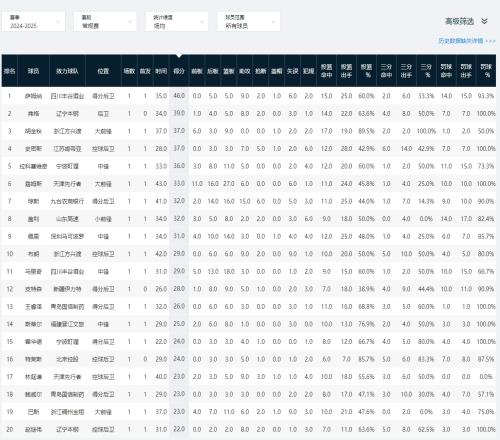Sort table by 罚球出手 column header
Image resolution: width=500 pixels, height=440 pixels.
tap(466, 71)
